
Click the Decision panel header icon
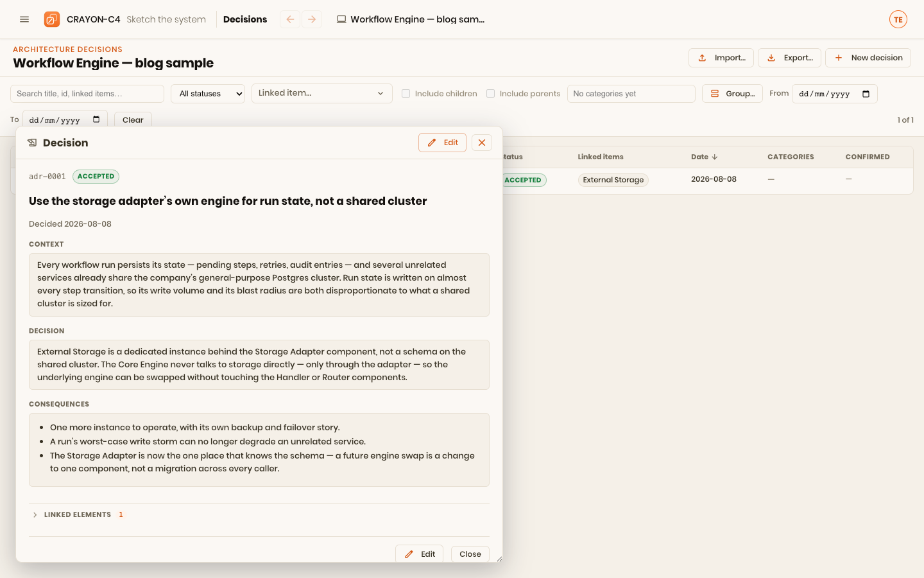pyautogui.click(x=32, y=143)
